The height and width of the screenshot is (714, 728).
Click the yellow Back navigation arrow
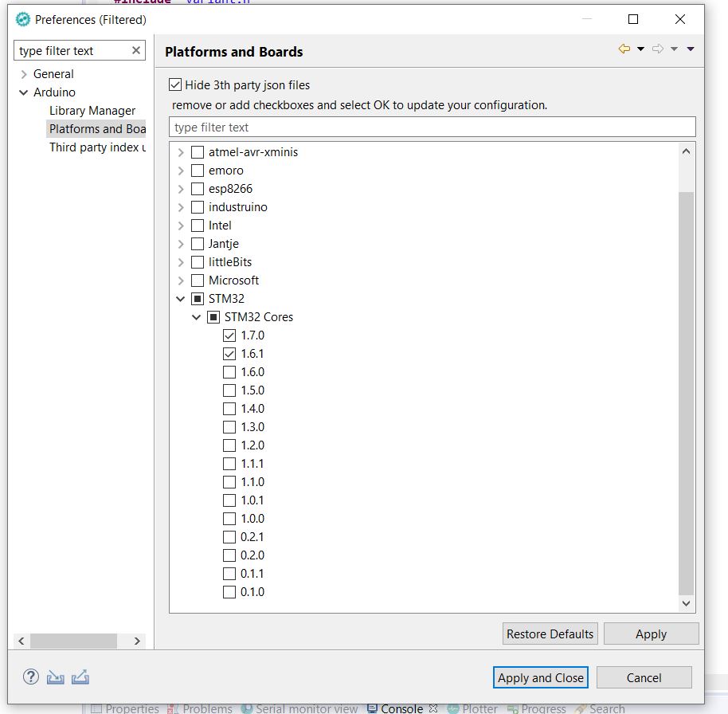pyautogui.click(x=624, y=49)
